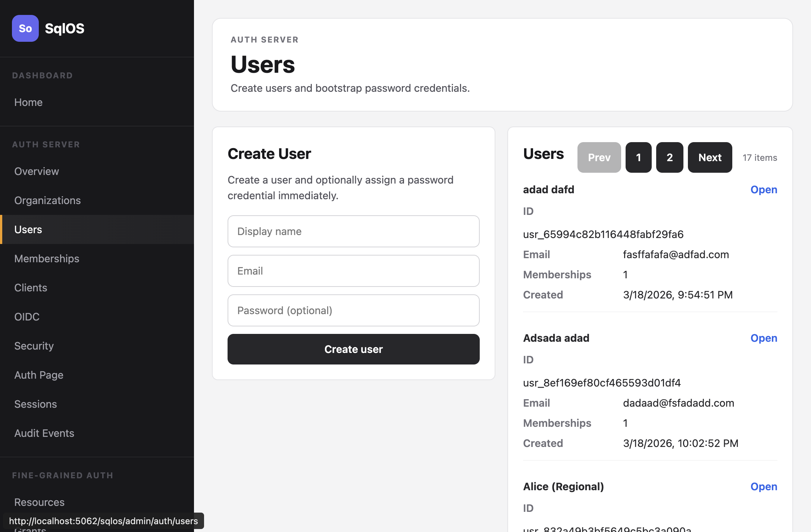View Sessions from the sidebar
The width and height of the screenshot is (811, 532).
[35, 404]
